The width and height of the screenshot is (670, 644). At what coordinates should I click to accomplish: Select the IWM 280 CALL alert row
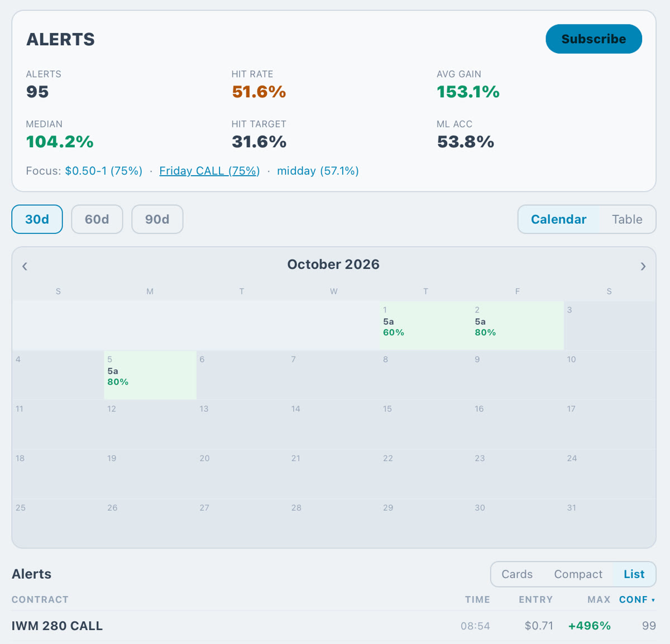coord(334,626)
